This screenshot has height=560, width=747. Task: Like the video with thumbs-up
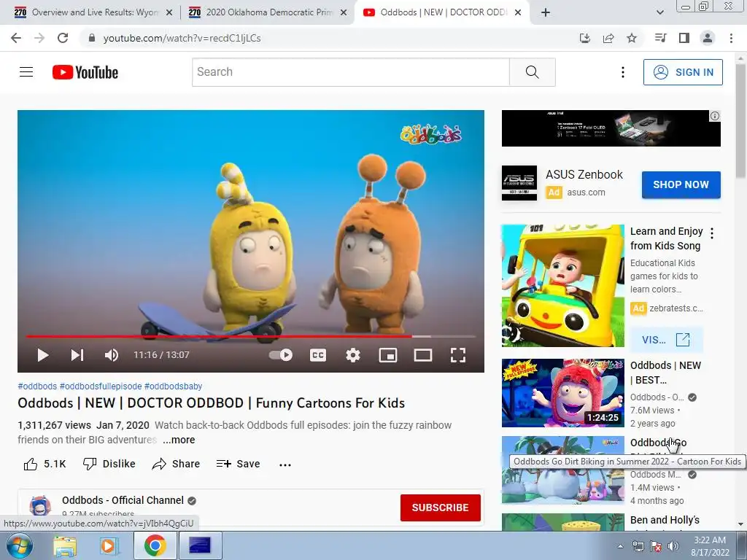click(44, 464)
